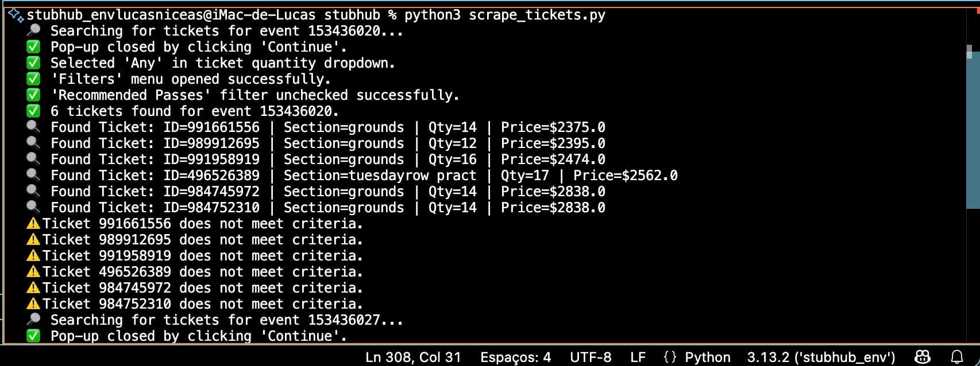Image resolution: width=980 pixels, height=366 pixels.
Task: Click the 'python3 scrape_tickets.py' command text
Action: click(x=505, y=15)
